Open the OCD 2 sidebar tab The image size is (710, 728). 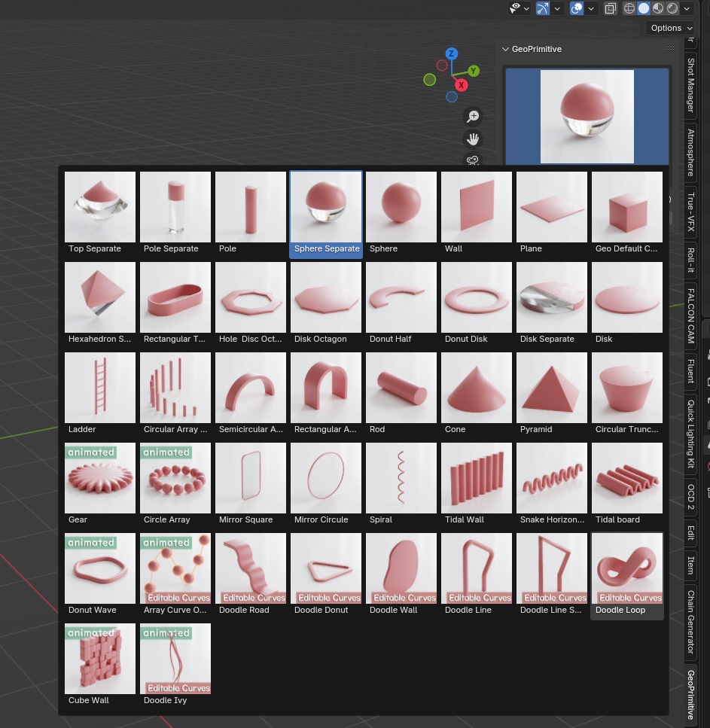click(690, 497)
